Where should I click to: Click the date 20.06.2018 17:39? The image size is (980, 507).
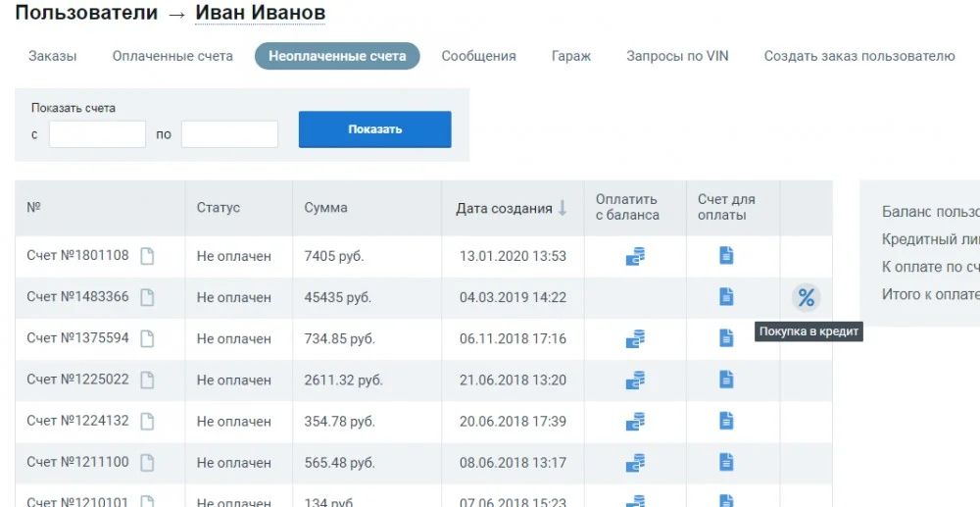[514, 422]
